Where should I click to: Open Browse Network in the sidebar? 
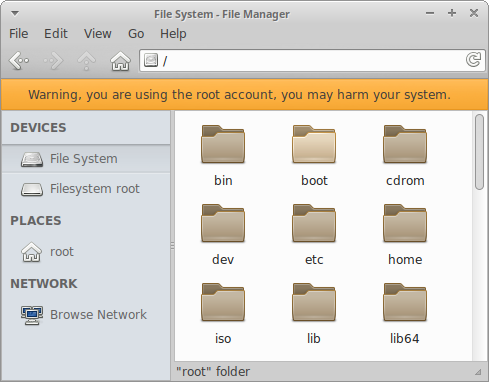[86, 315]
